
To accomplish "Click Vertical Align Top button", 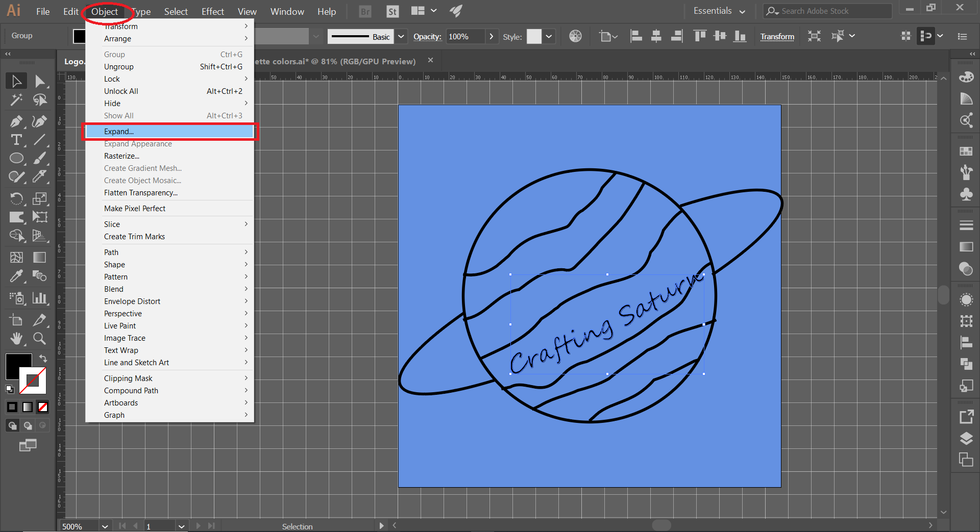I will click(x=699, y=36).
